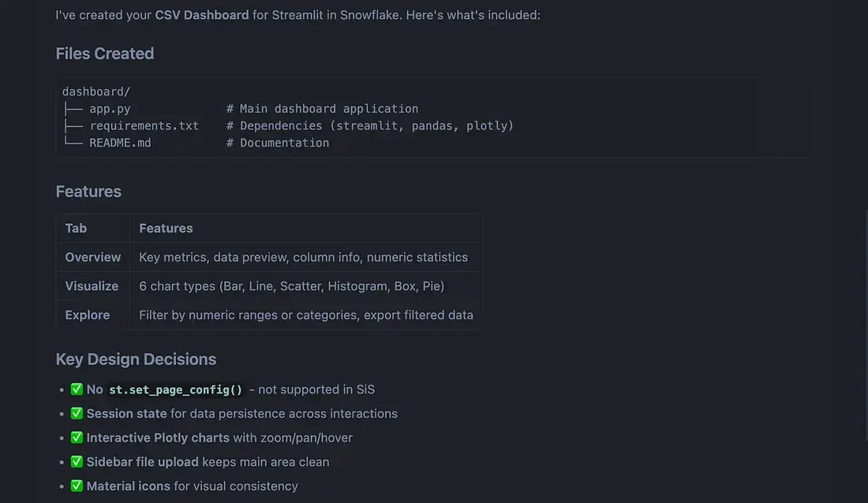The height and width of the screenshot is (503, 868).
Task: Click the Features section heading above table
Action: click(x=88, y=192)
